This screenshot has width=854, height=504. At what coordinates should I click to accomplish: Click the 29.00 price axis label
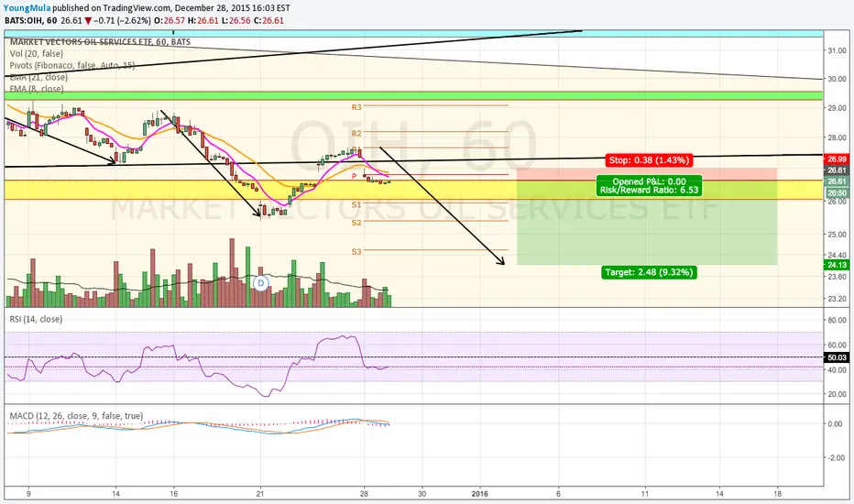point(838,108)
